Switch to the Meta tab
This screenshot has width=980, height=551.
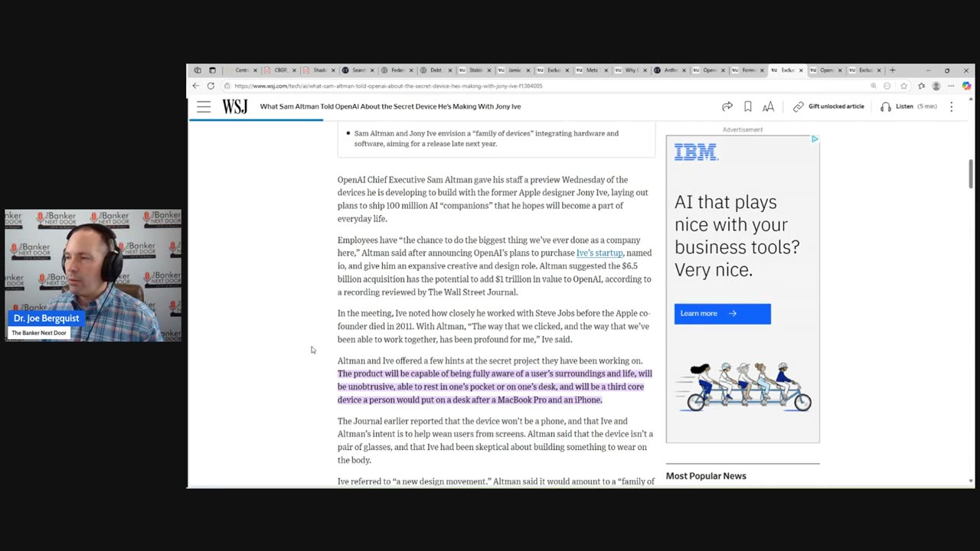click(592, 70)
